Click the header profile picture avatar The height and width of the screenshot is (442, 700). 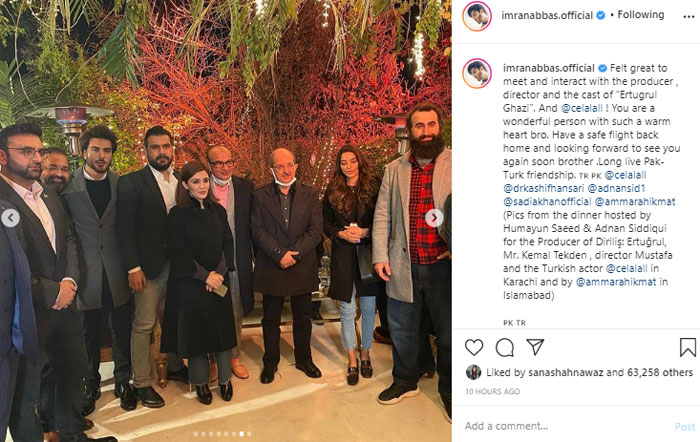[477, 16]
